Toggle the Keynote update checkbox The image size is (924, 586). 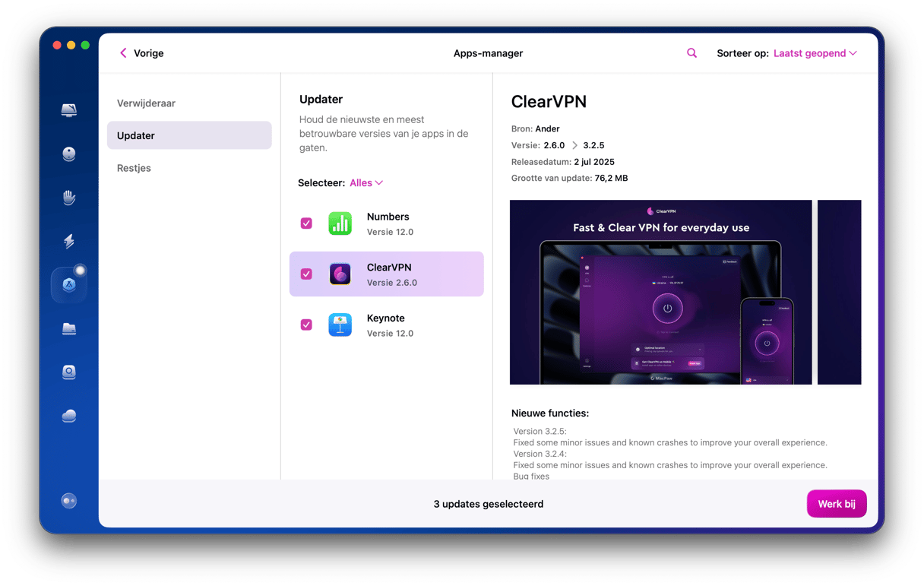[x=306, y=325]
